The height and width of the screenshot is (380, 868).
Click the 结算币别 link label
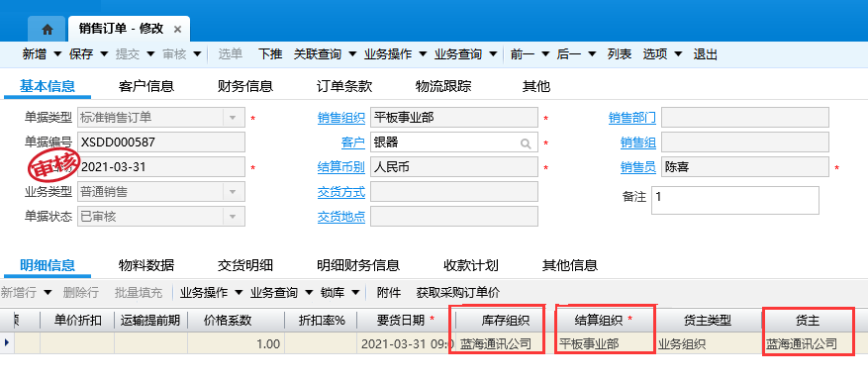tap(341, 167)
